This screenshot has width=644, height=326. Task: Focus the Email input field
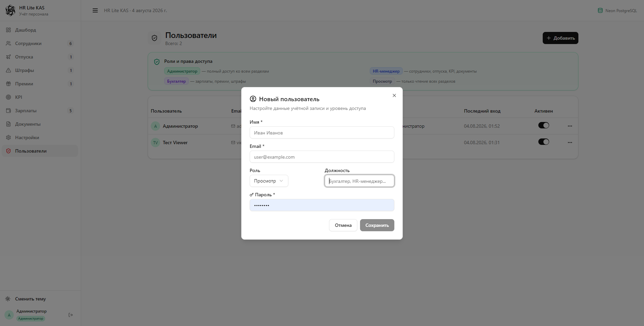(x=322, y=157)
